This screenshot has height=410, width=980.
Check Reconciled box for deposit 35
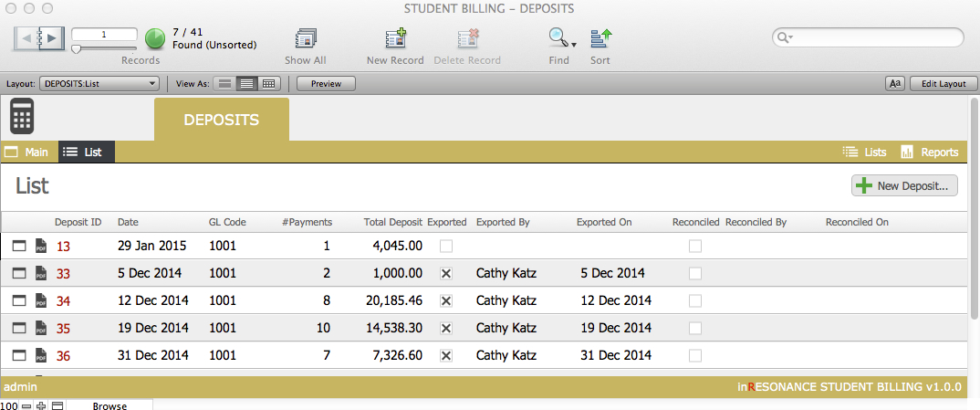(x=695, y=328)
